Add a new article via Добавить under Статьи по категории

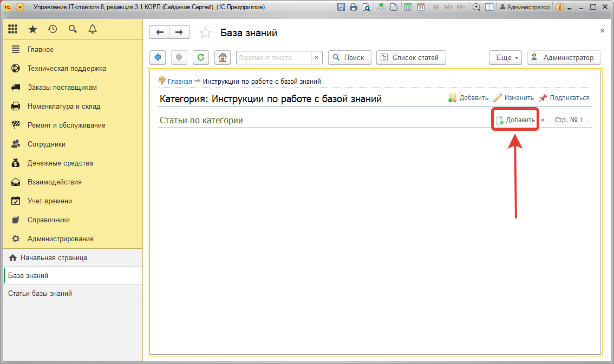[515, 120]
